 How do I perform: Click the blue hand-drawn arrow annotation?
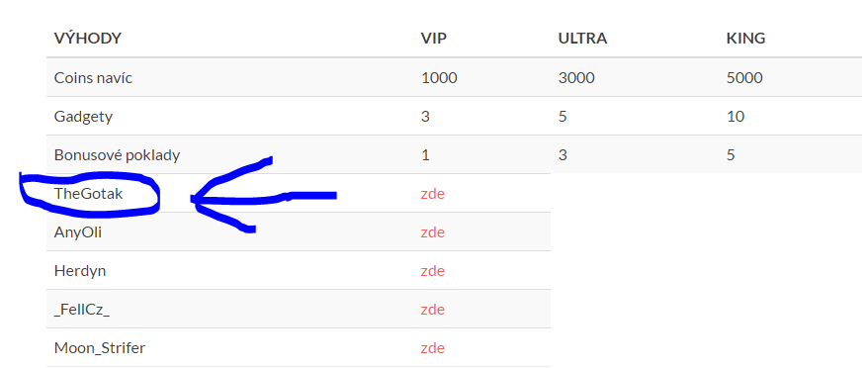pyautogui.click(x=264, y=195)
